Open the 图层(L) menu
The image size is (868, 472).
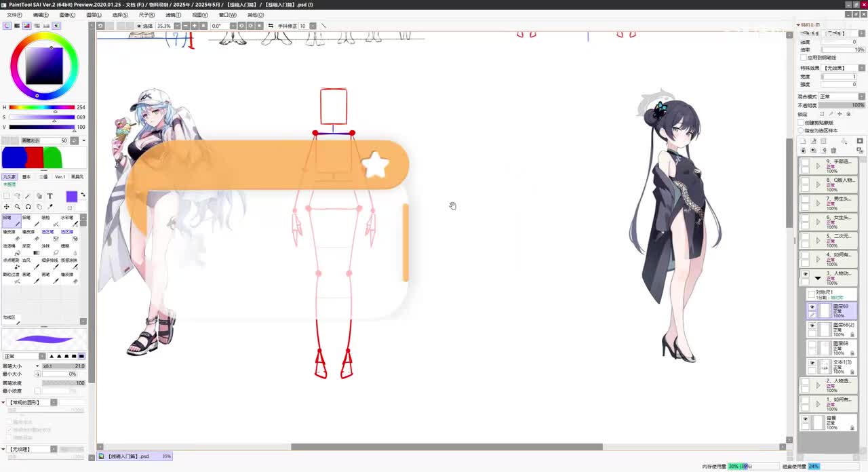94,14
